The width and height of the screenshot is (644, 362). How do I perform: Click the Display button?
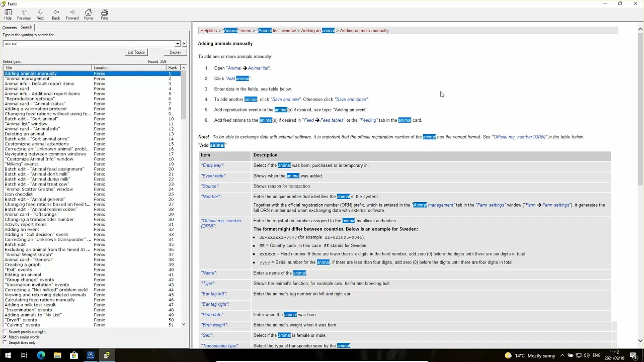[175, 52]
